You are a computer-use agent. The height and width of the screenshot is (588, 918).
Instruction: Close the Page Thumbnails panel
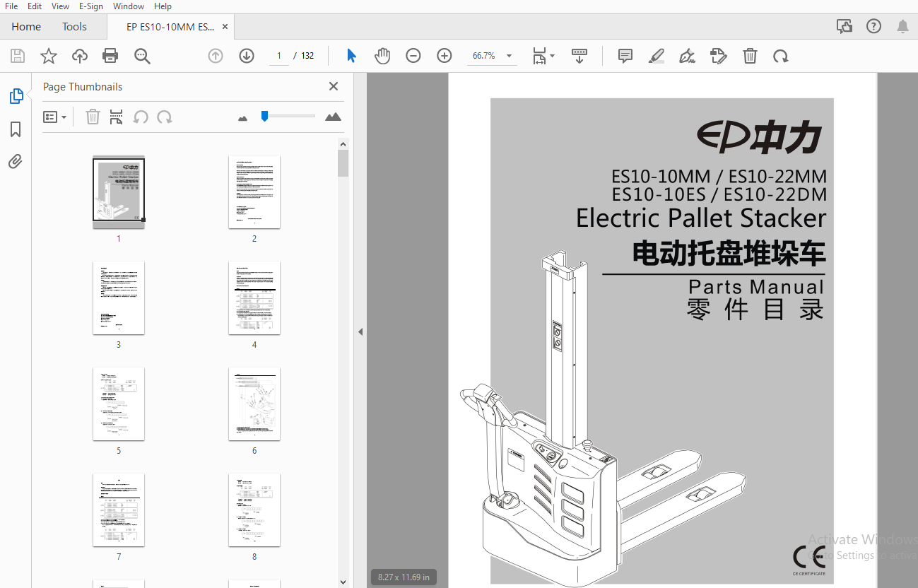(334, 86)
